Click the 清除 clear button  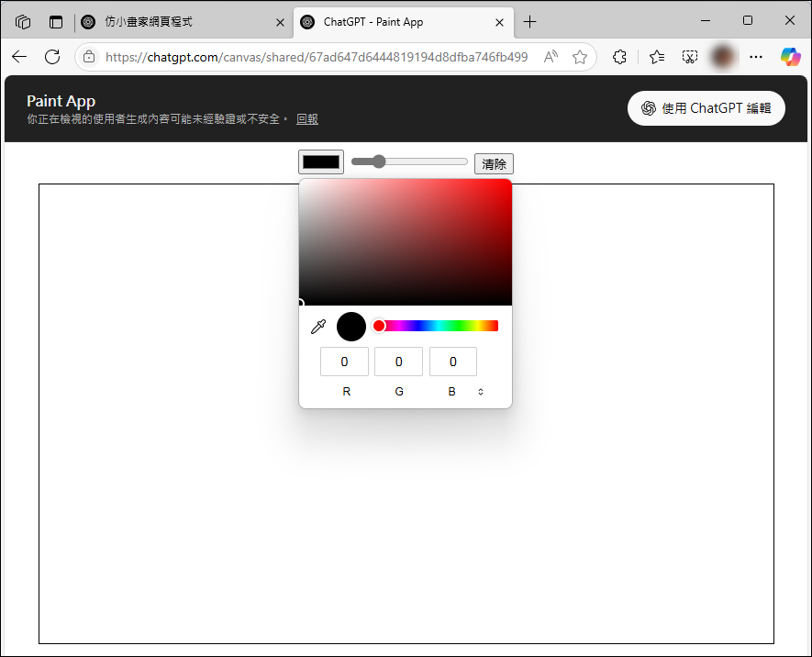pos(494,164)
